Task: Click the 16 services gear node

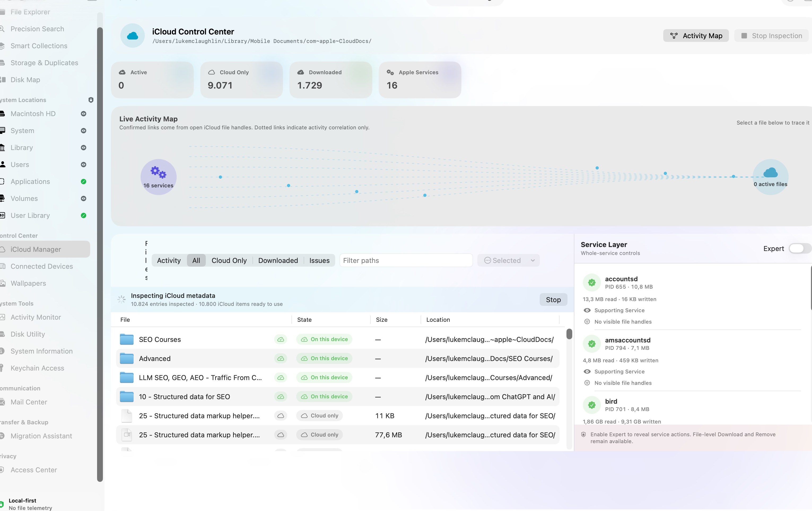Action: [x=158, y=177]
